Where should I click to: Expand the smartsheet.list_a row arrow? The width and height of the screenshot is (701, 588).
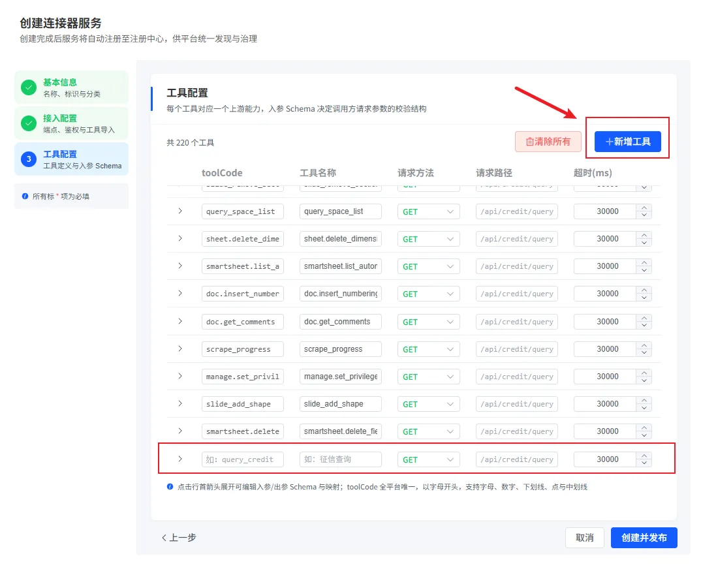(180, 266)
